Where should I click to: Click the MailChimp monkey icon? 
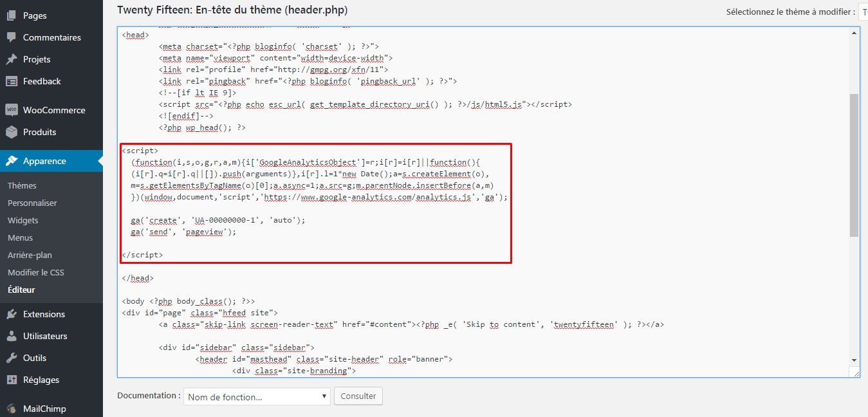(12, 409)
